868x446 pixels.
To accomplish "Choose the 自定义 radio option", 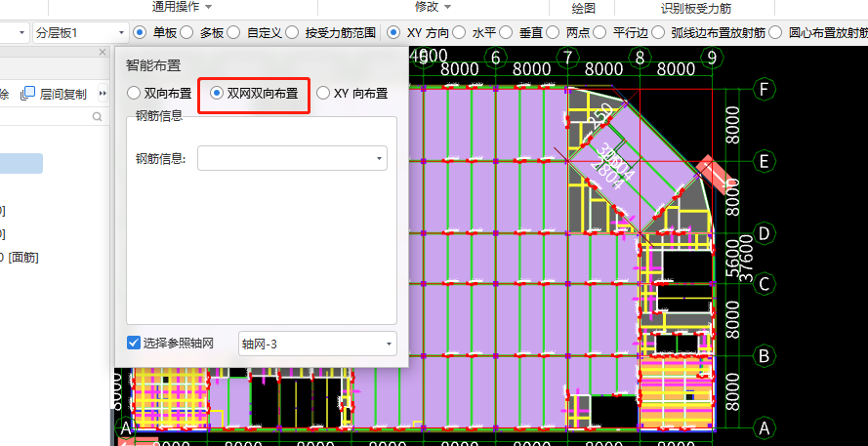I will (x=233, y=32).
